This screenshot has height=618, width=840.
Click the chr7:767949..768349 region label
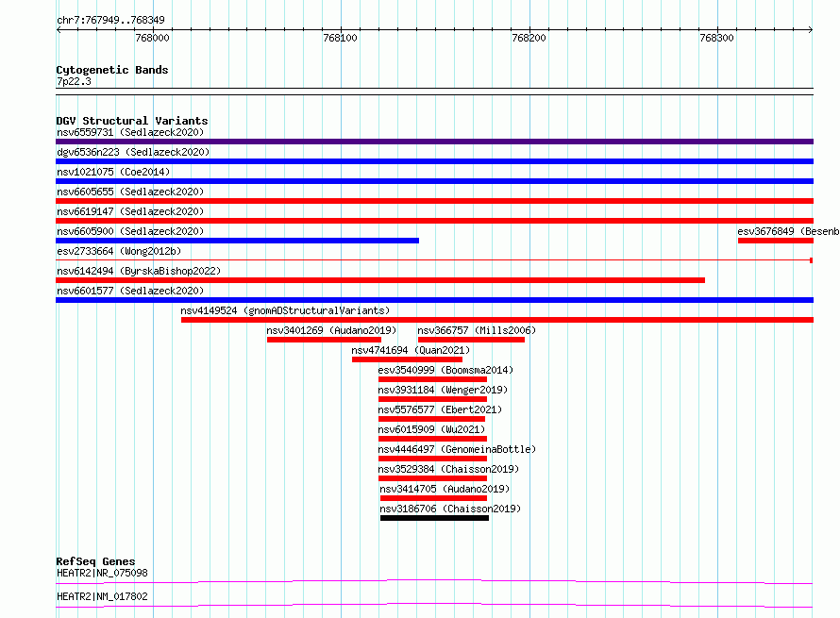tap(110, 20)
